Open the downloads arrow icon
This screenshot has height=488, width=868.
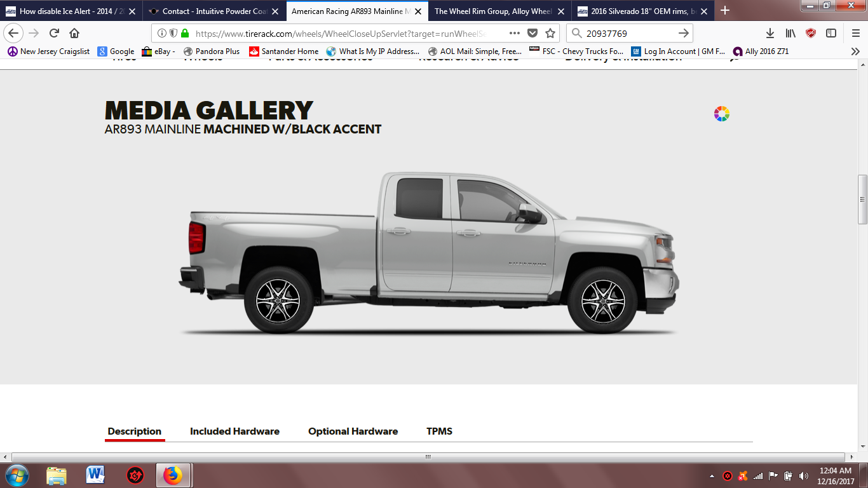pyautogui.click(x=770, y=33)
